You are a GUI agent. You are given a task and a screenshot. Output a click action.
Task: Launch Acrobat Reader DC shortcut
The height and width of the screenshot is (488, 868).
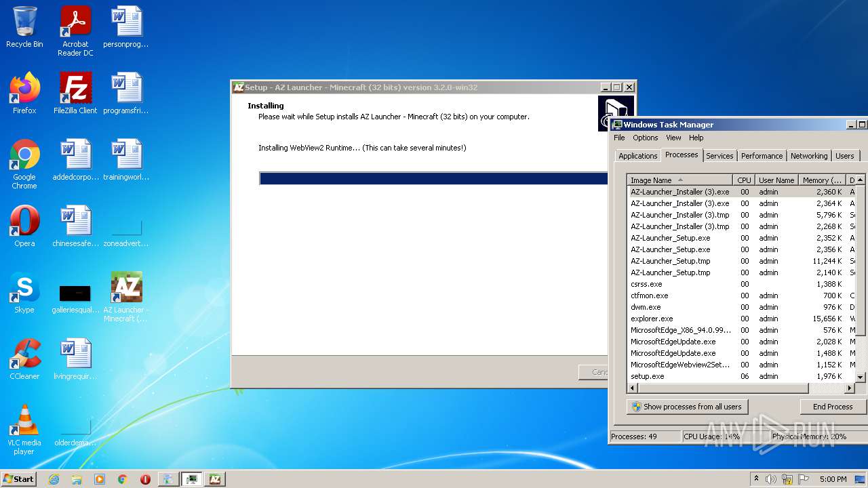pos(75,31)
